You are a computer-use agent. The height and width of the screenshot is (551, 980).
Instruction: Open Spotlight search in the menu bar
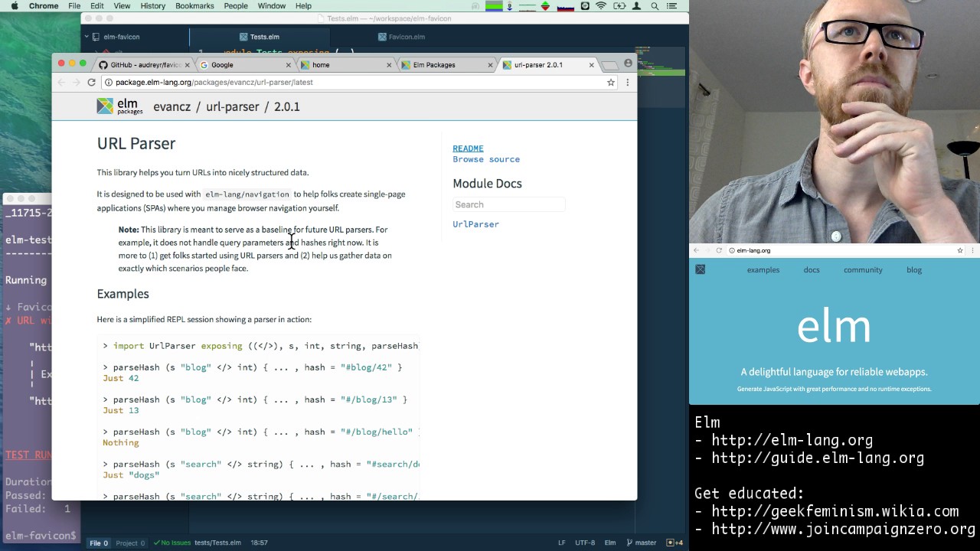[655, 5]
